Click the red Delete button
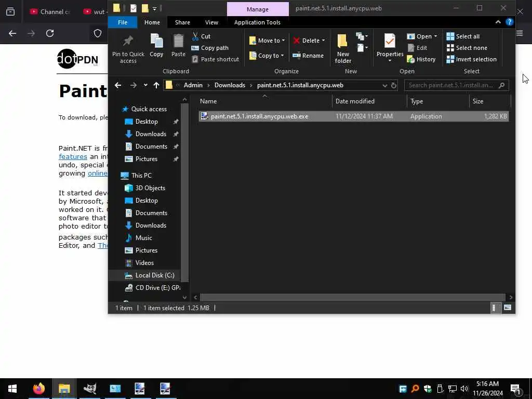 tap(307, 41)
